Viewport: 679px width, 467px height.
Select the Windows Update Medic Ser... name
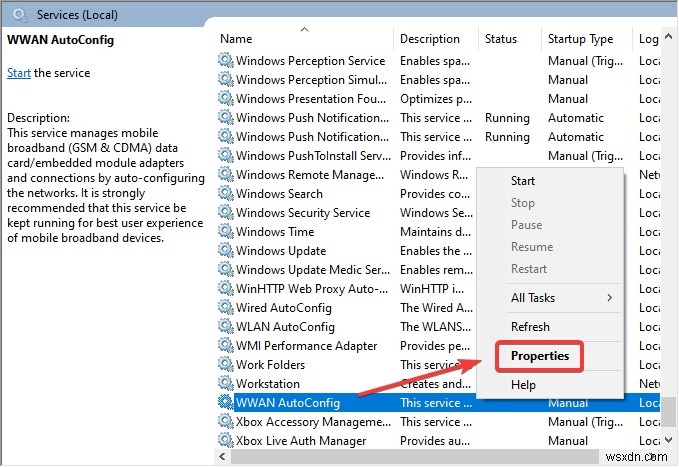coord(313,270)
